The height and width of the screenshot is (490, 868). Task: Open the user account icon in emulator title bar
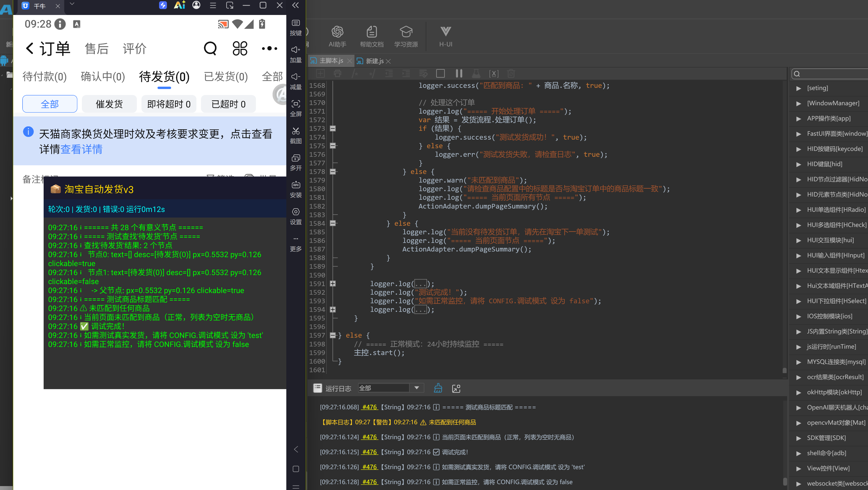click(x=196, y=5)
